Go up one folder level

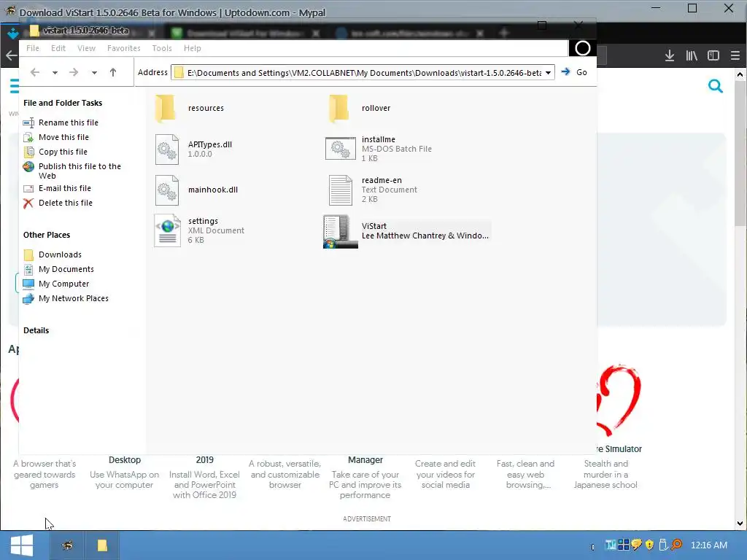113,72
